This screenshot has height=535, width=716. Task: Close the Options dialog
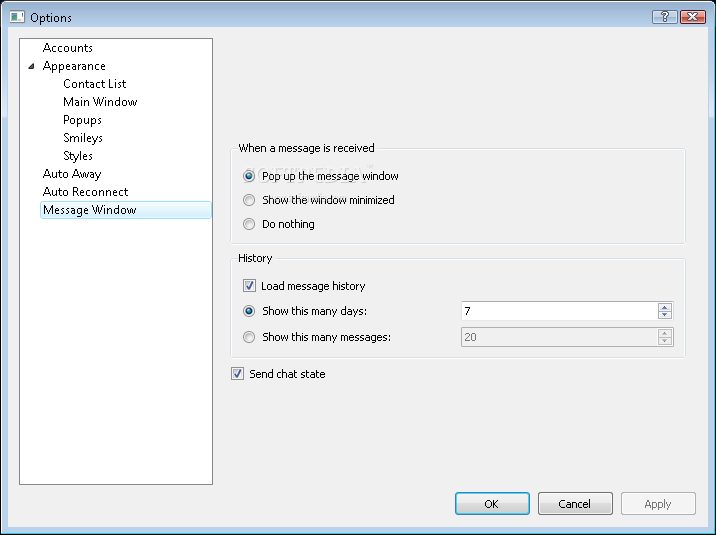coord(692,17)
